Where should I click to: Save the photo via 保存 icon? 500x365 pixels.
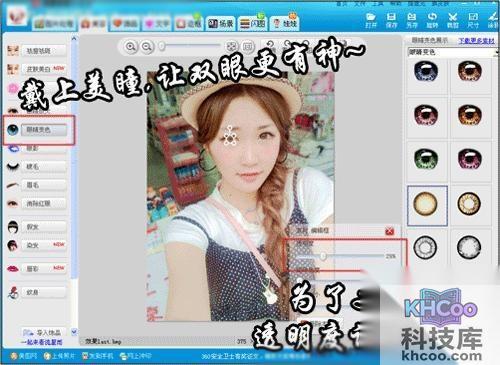pos(391,21)
